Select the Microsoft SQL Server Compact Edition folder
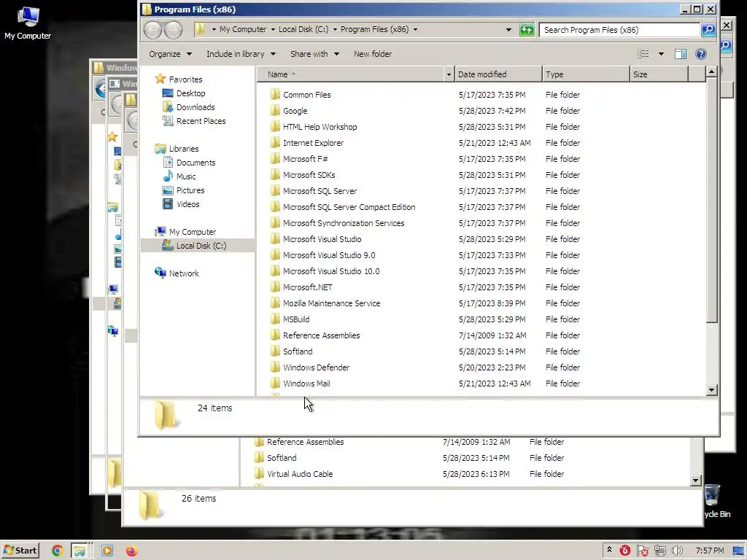This screenshot has height=560, width=747. coord(349,207)
